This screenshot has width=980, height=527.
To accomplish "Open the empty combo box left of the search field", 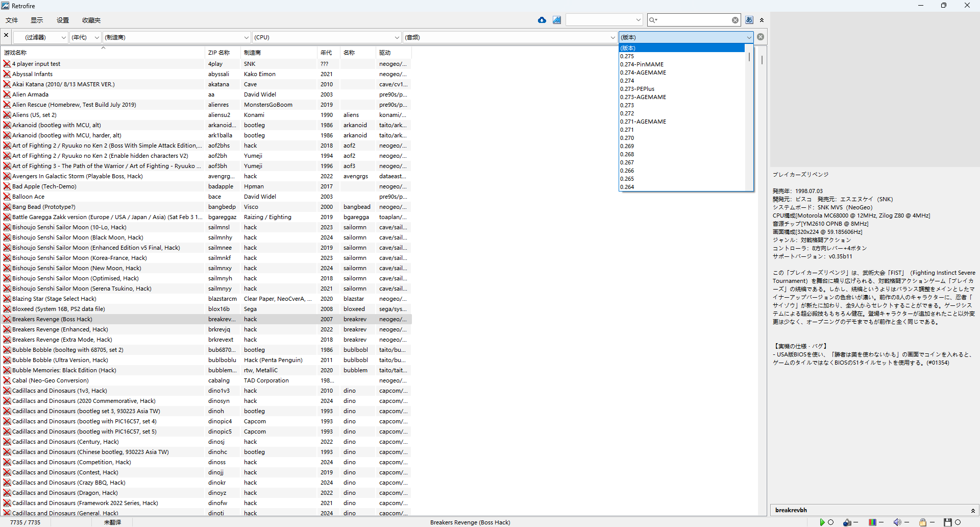I will coord(604,20).
